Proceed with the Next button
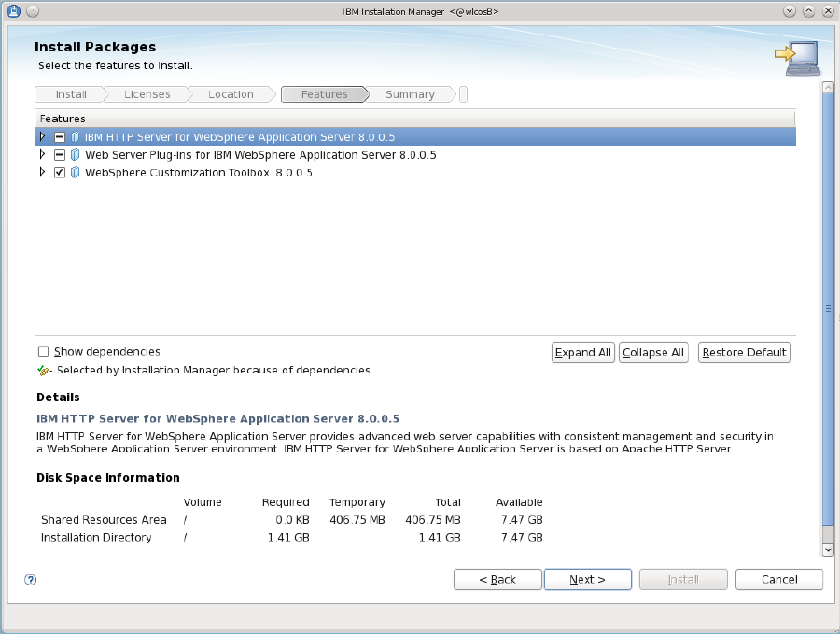 pos(588,579)
